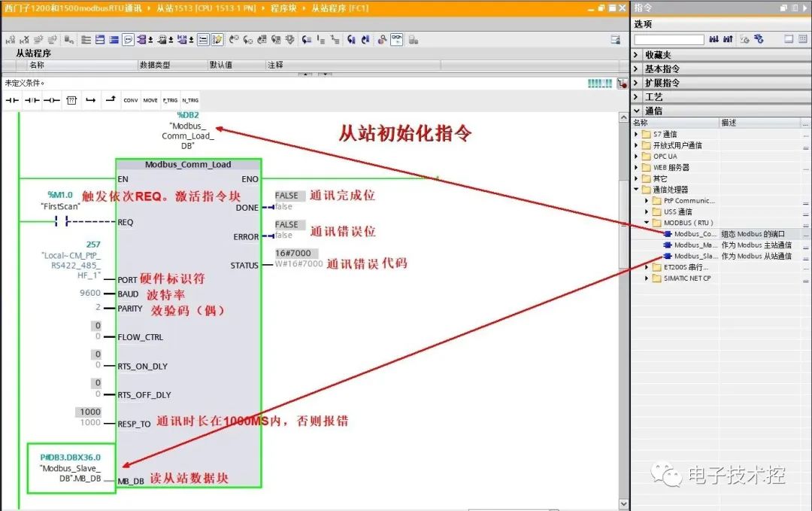
Task: Select the RESP_TO parameter value 1000
Action: point(90,422)
